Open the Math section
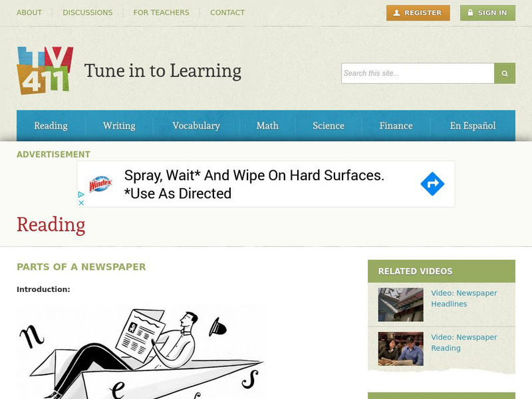The width and height of the screenshot is (532, 399). coord(267,126)
